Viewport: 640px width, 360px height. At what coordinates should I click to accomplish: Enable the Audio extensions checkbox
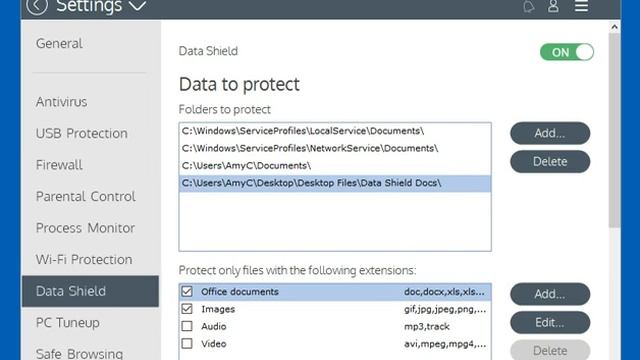point(187,326)
